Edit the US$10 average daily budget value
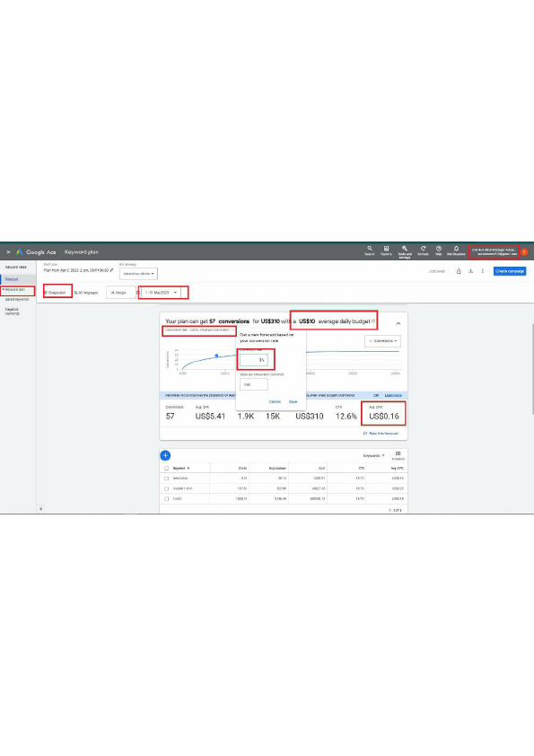Viewport: 534px width, 756px height. tap(307, 321)
